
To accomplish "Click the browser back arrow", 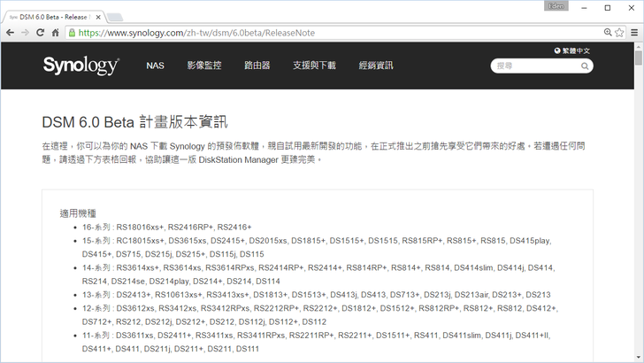I will click(10, 32).
